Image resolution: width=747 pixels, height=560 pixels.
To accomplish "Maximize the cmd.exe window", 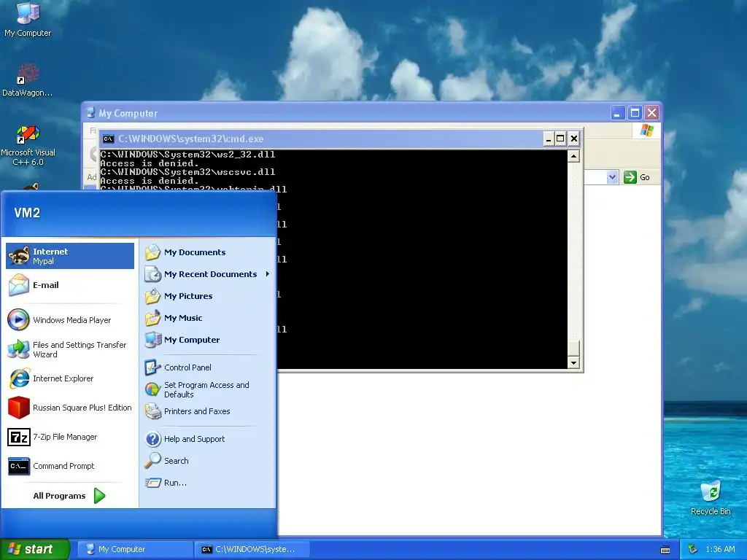I will click(561, 139).
